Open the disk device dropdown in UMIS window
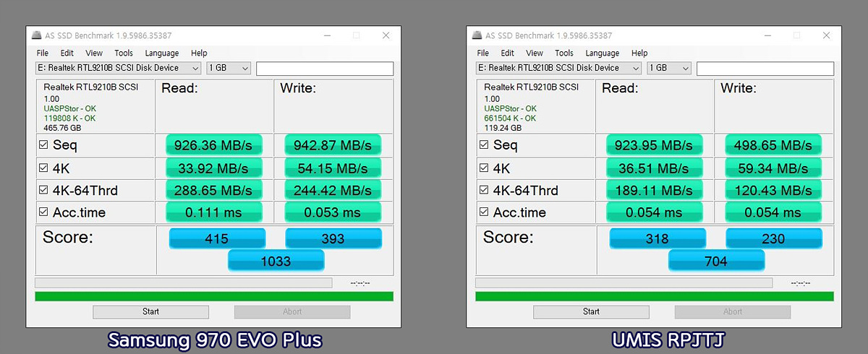The width and height of the screenshot is (868, 354). coord(559,68)
